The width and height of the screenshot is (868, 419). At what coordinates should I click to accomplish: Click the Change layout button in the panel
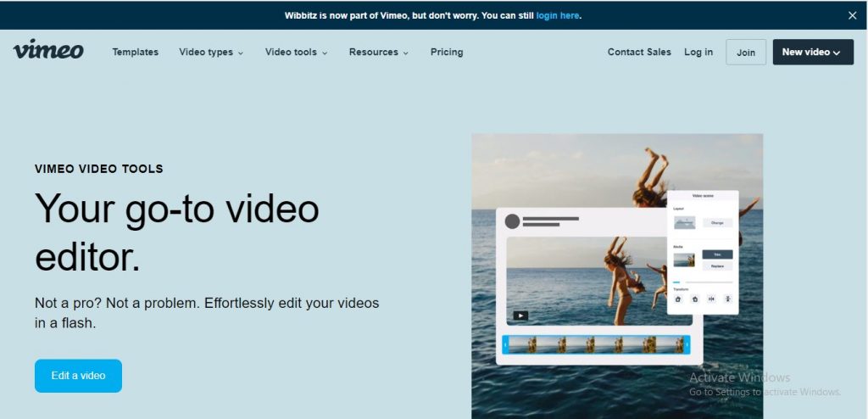tap(717, 223)
